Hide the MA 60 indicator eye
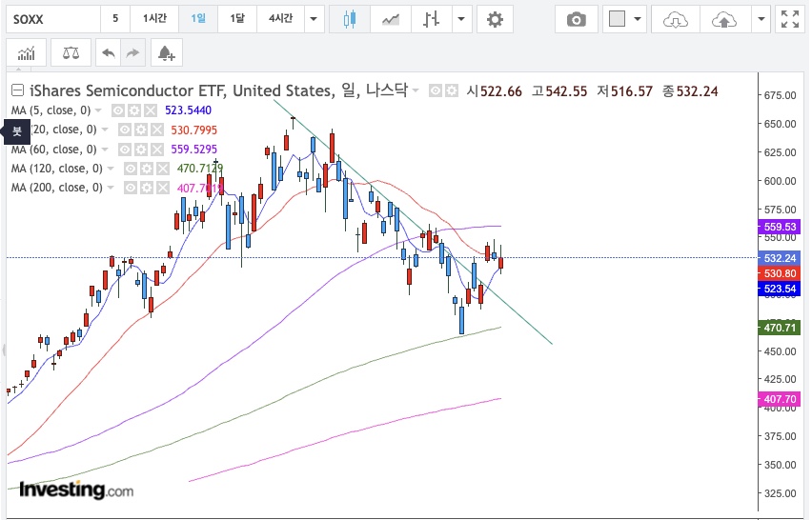Screen dimensions: 812x520 click(x=124, y=150)
